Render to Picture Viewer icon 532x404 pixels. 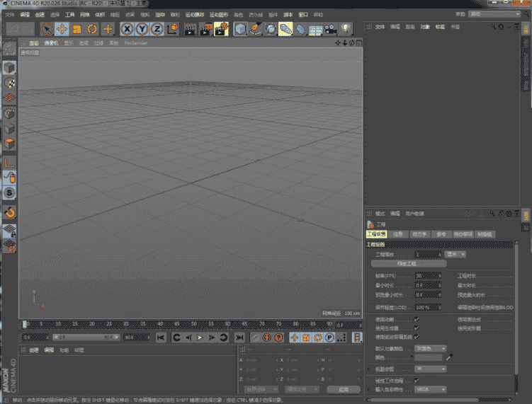tap(206, 29)
